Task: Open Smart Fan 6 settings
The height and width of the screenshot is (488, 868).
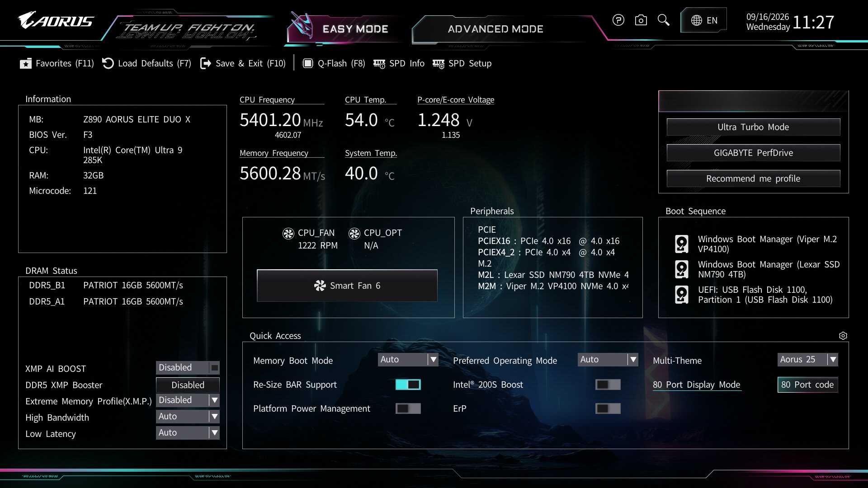Action: pyautogui.click(x=347, y=286)
